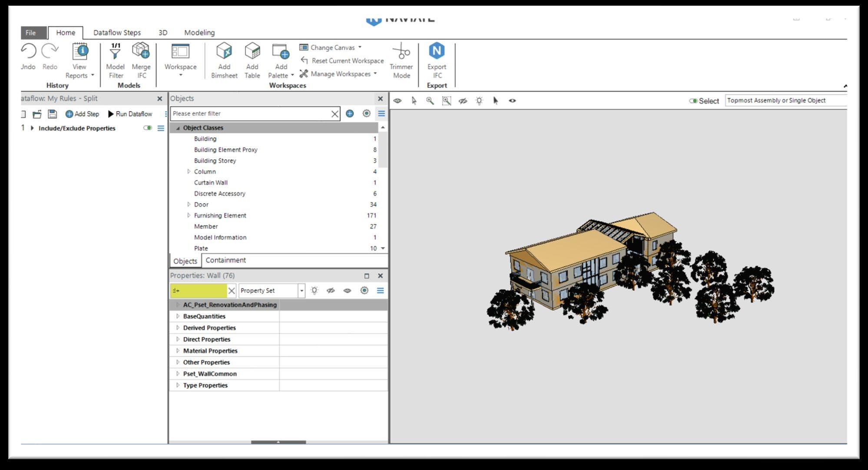This screenshot has height=470, width=868.
Task: Click the Run Dataflow button
Action: pos(130,114)
